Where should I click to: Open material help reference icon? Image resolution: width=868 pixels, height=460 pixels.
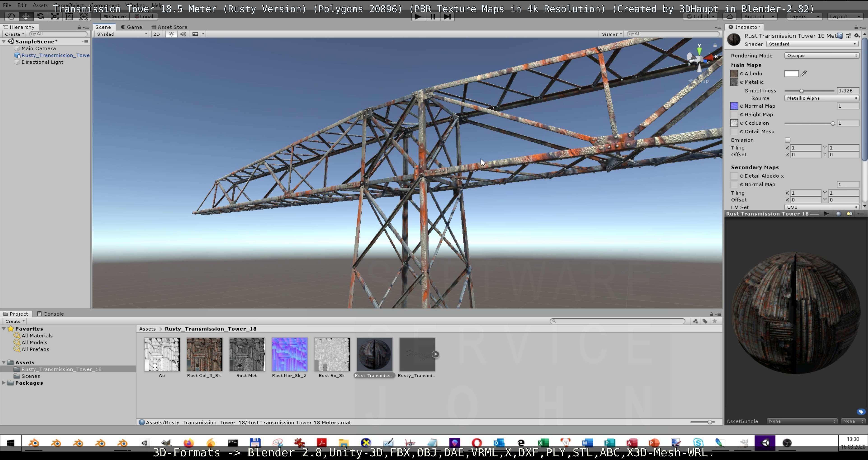tap(840, 36)
